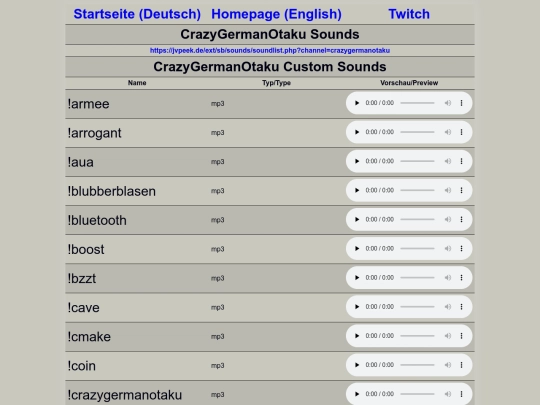The image size is (540, 405).
Task: Play the !bzzt sound preview
Action: tap(357, 278)
